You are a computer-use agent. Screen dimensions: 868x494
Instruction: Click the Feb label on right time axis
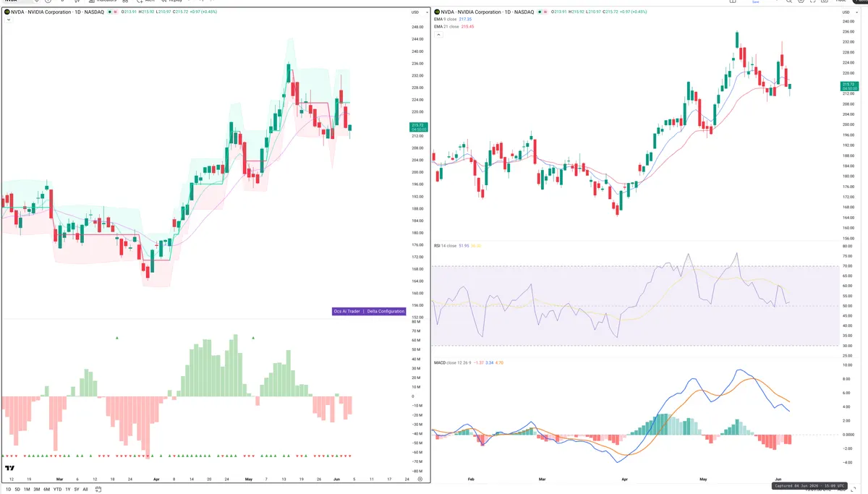click(471, 479)
